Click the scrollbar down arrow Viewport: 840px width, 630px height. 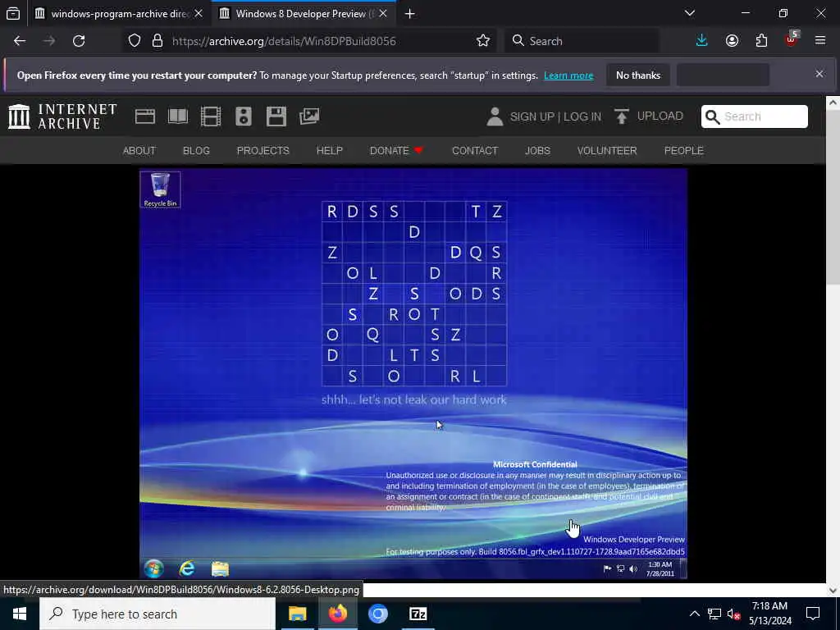click(x=833, y=590)
